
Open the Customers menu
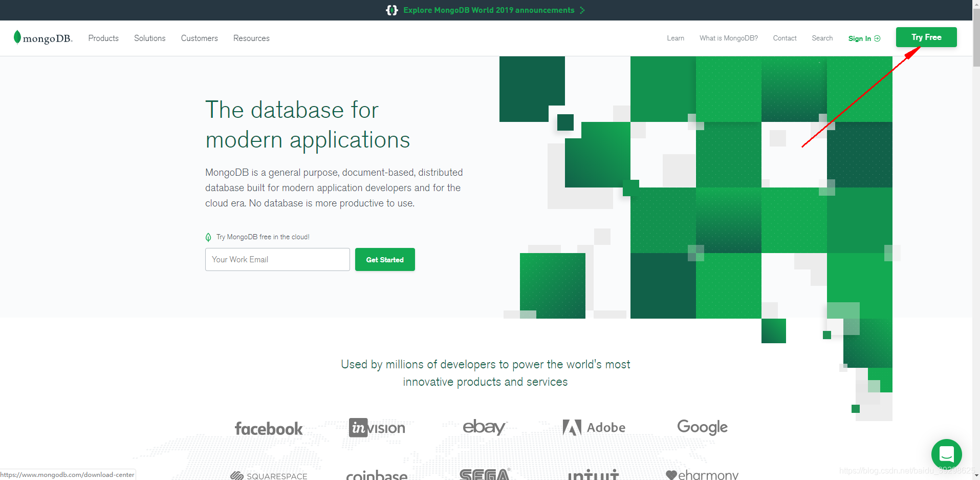coord(200,38)
